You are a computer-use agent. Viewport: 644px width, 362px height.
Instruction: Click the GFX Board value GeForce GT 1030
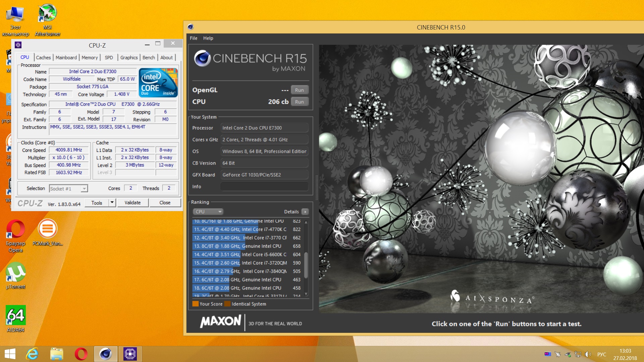pos(264,175)
